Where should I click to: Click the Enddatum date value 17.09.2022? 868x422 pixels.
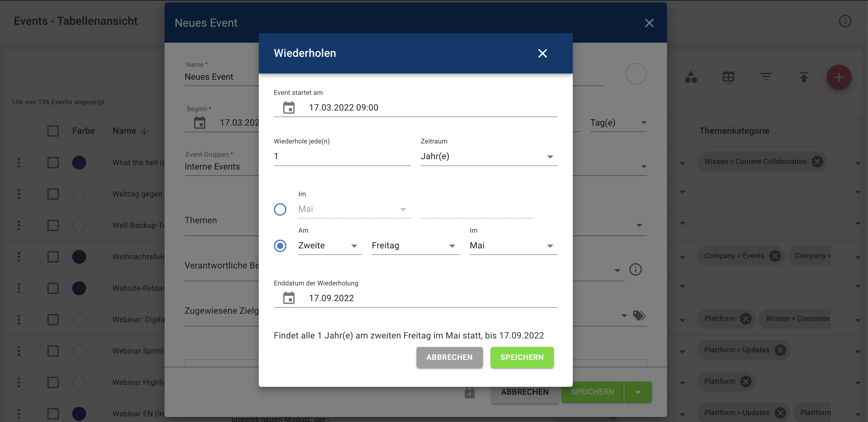coord(331,298)
